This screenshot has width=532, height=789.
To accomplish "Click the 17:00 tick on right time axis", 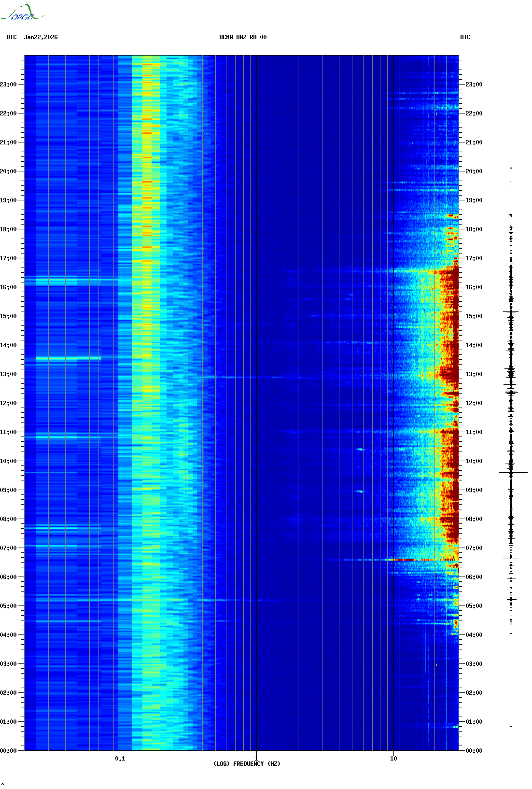I will click(474, 258).
